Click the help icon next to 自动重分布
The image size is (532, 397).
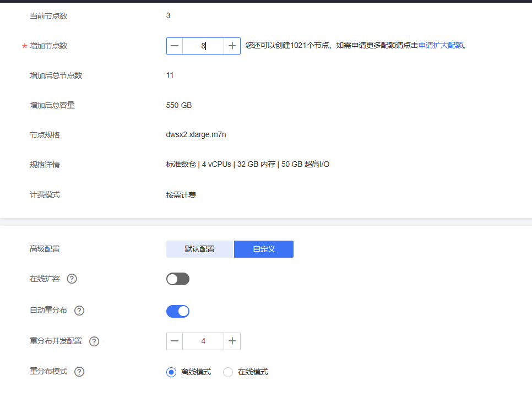[x=79, y=311]
